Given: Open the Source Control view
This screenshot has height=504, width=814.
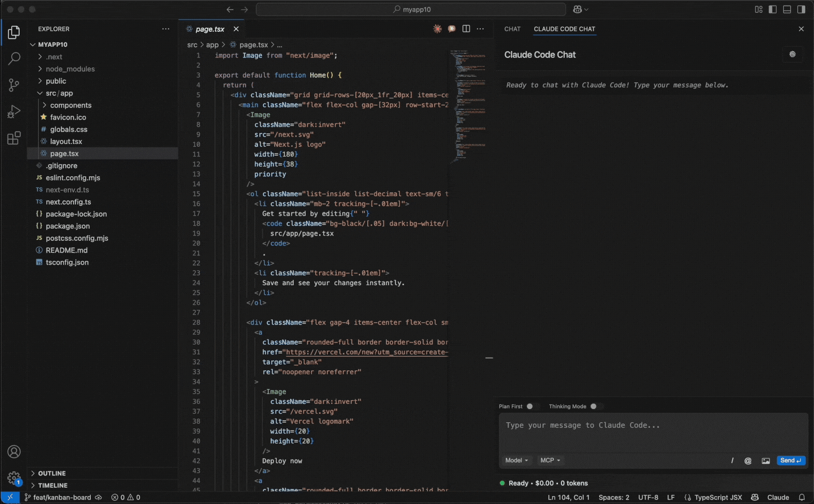Looking at the screenshot, I should tap(14, 85).
